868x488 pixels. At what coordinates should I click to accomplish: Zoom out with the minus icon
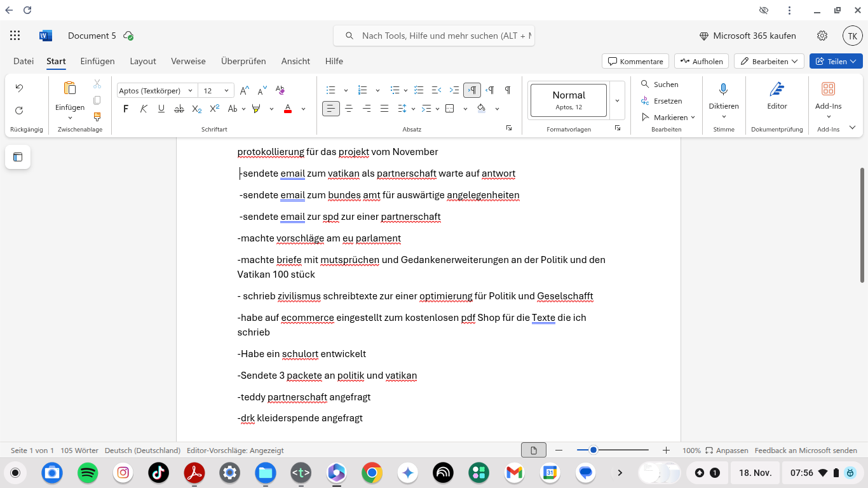click(x=559, y=451)
